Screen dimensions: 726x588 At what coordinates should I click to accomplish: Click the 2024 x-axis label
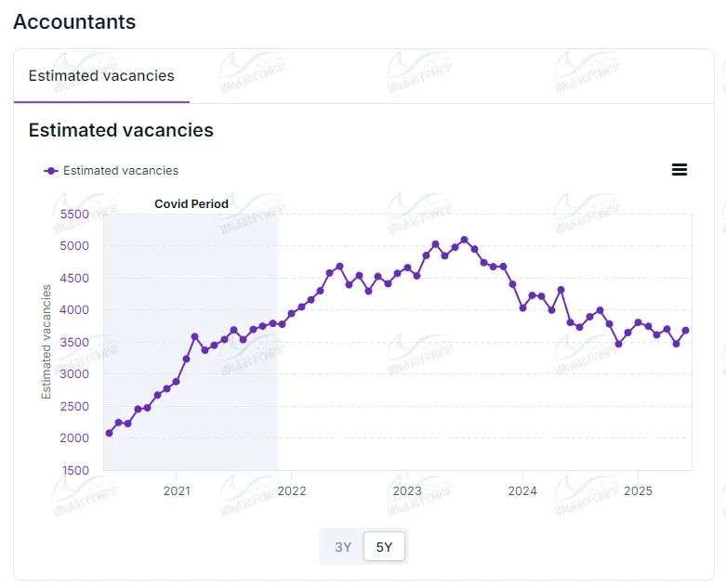tap(522, 490)
